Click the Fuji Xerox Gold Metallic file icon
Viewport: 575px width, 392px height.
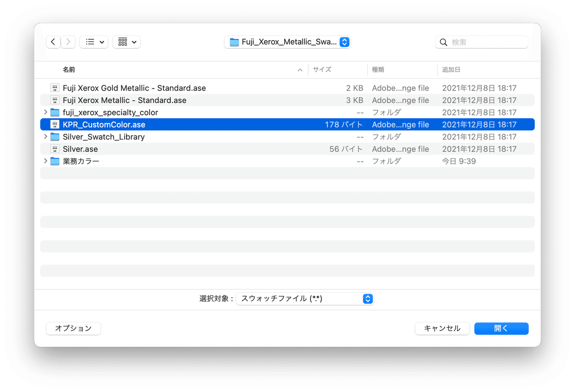[55, 88]
